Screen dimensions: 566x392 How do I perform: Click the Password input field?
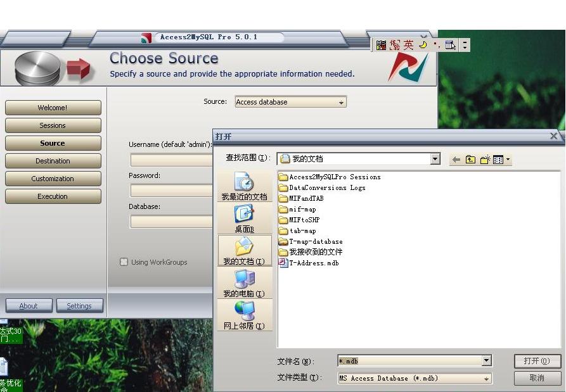(x=172, y=191)
